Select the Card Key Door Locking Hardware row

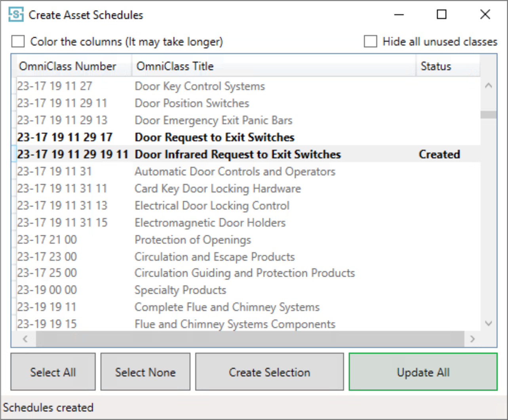point(217,189)
